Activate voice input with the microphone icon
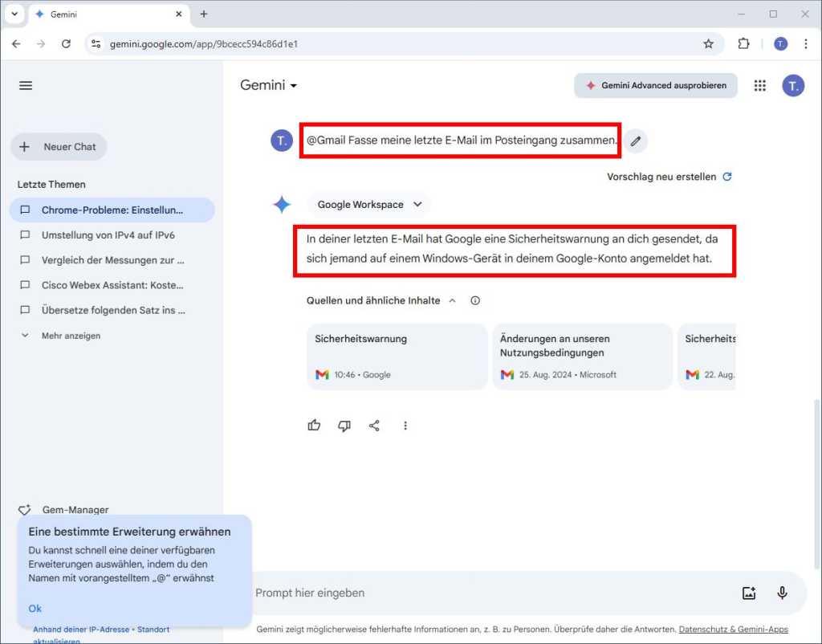 pos(782,593)
